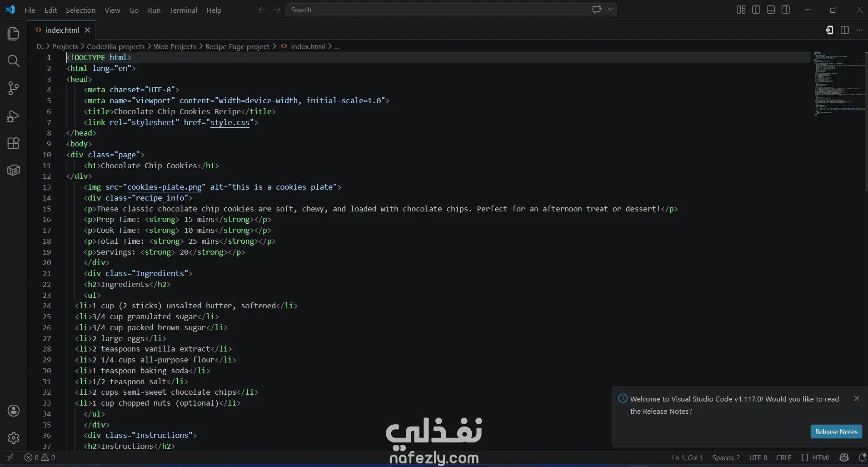This screenshot has height=467, width=868.
Task: Open the Help menu
Action: click(214, 10)
